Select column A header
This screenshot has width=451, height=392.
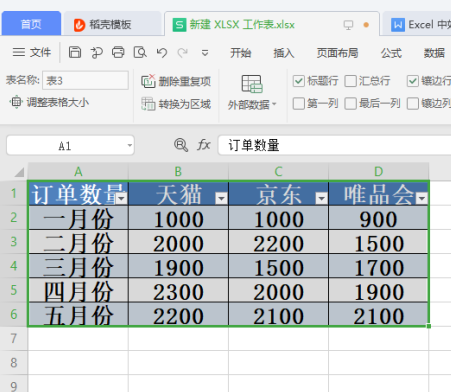coord(78,172)
